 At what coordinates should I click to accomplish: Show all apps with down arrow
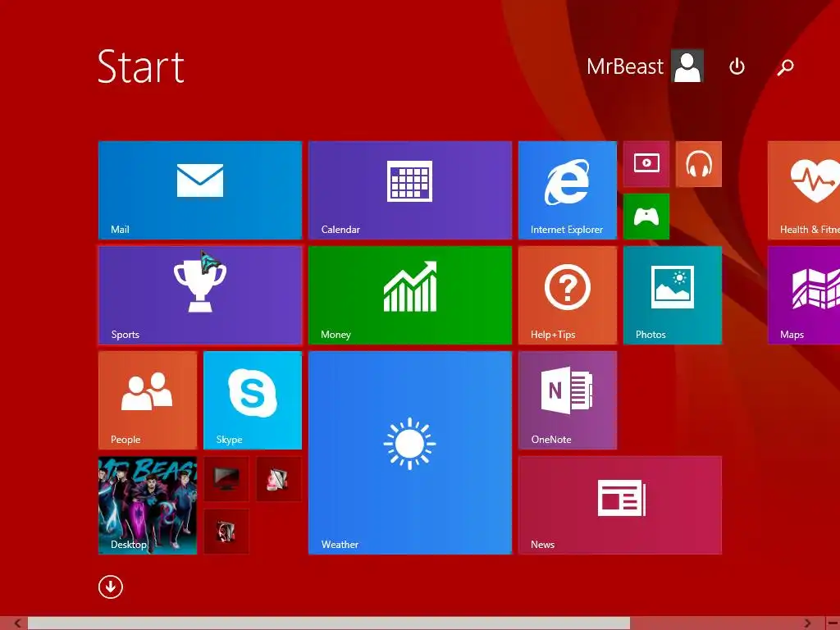111,587
